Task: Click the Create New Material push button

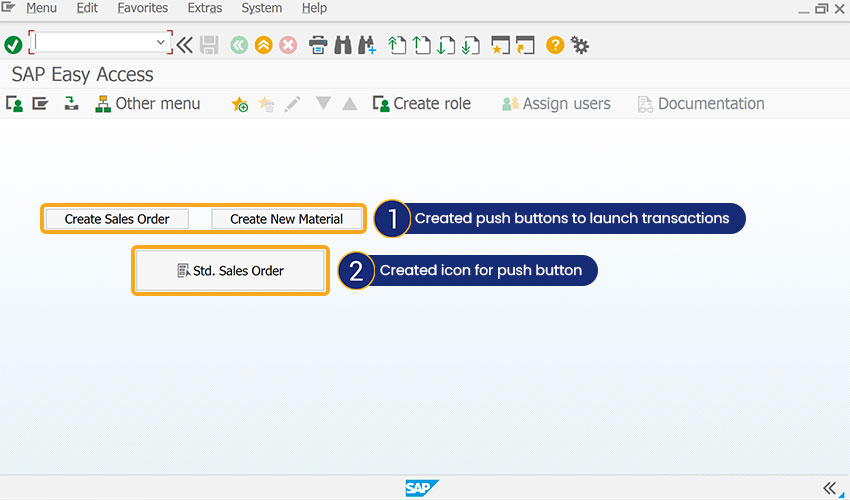Action: click(x=287, y=219)
